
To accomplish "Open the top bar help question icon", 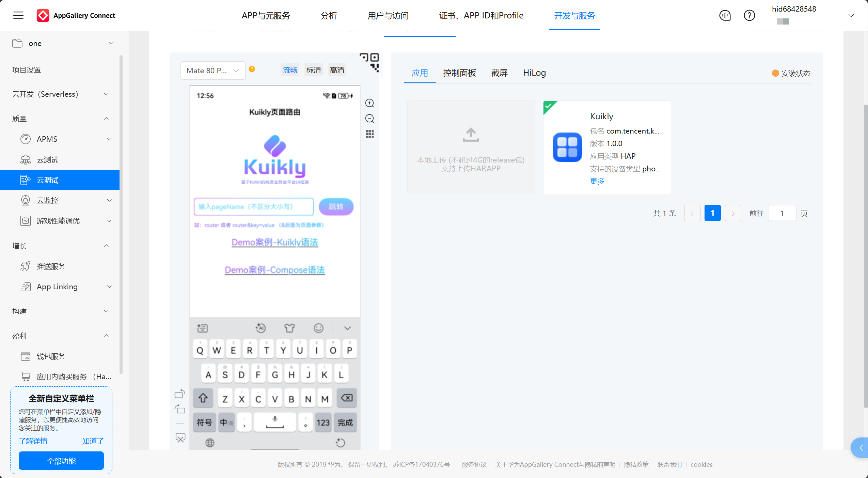I will (x=749, y=15).
